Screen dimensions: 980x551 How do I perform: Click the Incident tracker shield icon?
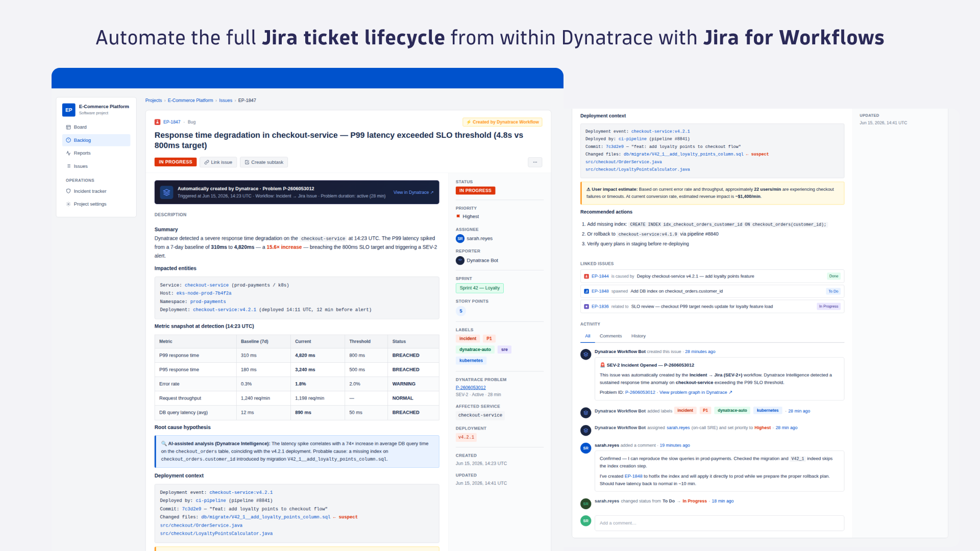pos(68,191)
